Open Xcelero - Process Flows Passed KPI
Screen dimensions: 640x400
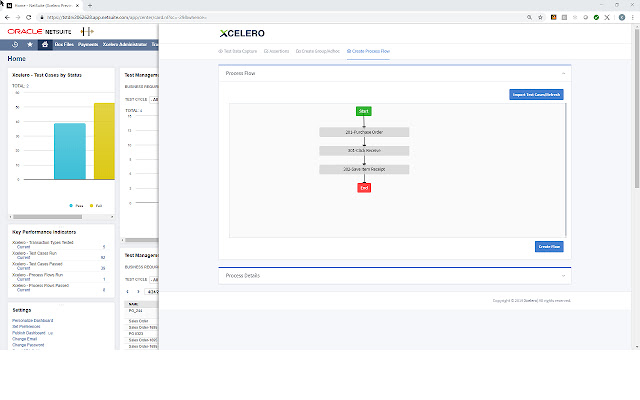[x=40, y=286]
